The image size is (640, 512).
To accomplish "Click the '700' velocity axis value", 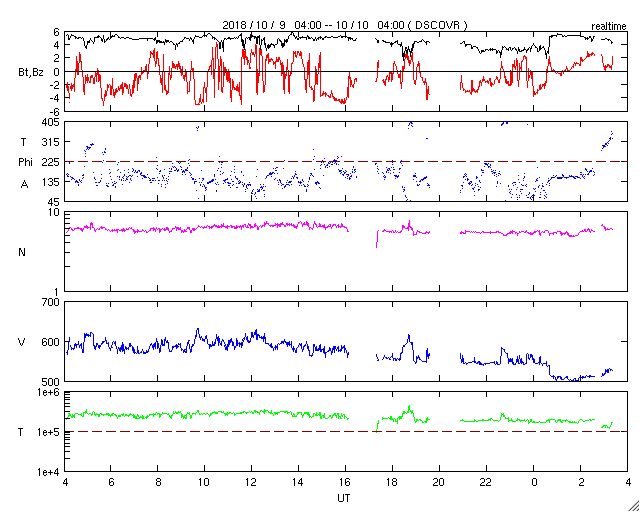I will [x=51, y=303].
